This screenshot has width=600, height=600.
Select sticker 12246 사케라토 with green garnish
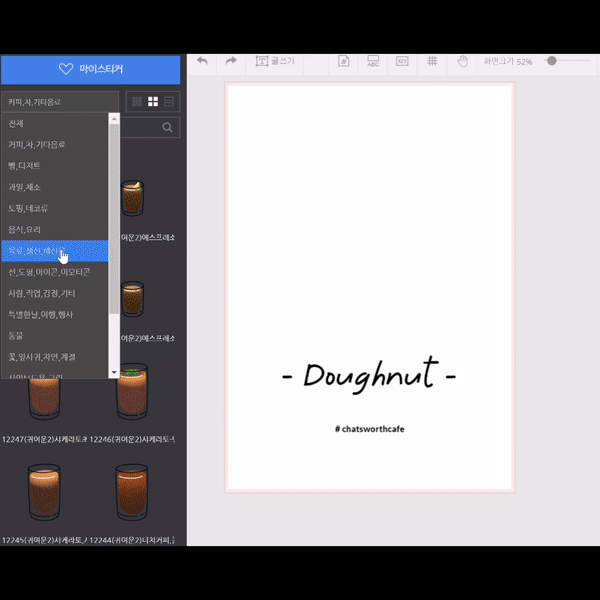click(132, 391)
